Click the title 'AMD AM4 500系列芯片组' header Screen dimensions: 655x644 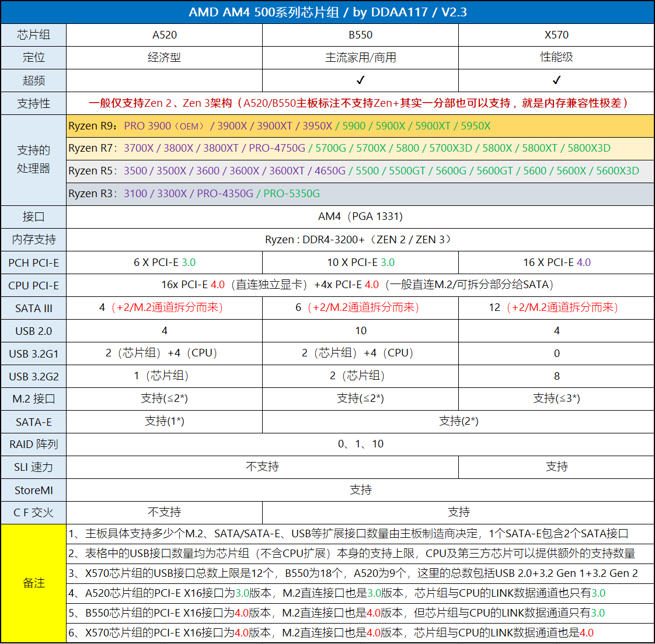(327, 12)
